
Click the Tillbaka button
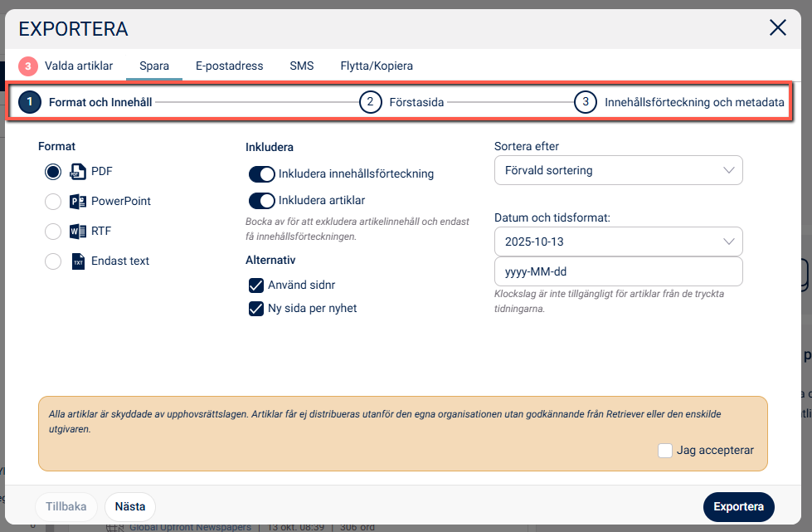(66, 506)
